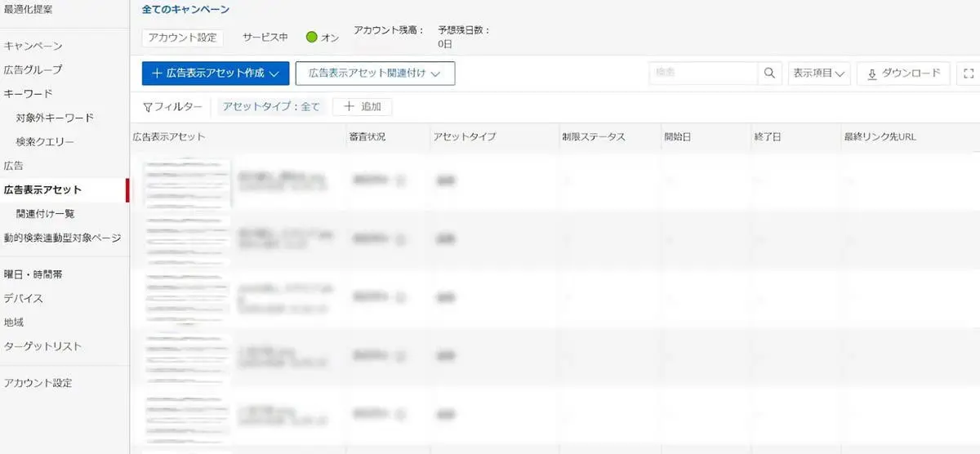
Task: Click the アカウント設定 button at top
Action: pos(182,38)
